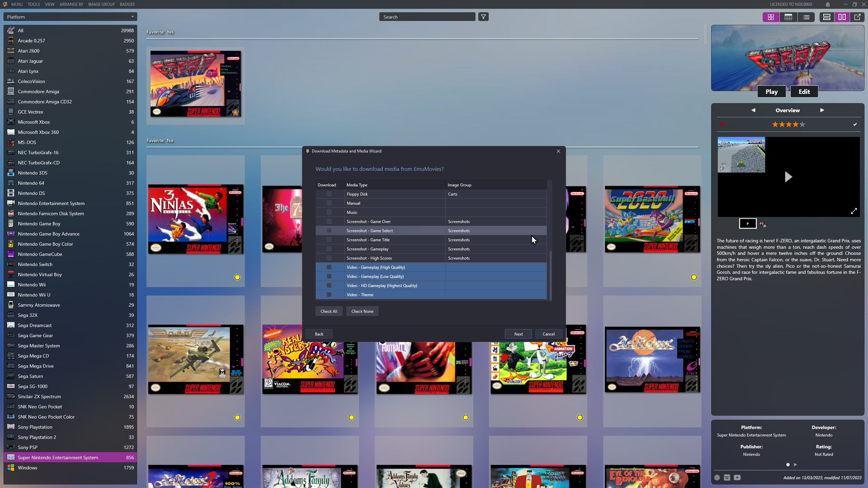Open the VIEW menu

click(x=50, y=4)
